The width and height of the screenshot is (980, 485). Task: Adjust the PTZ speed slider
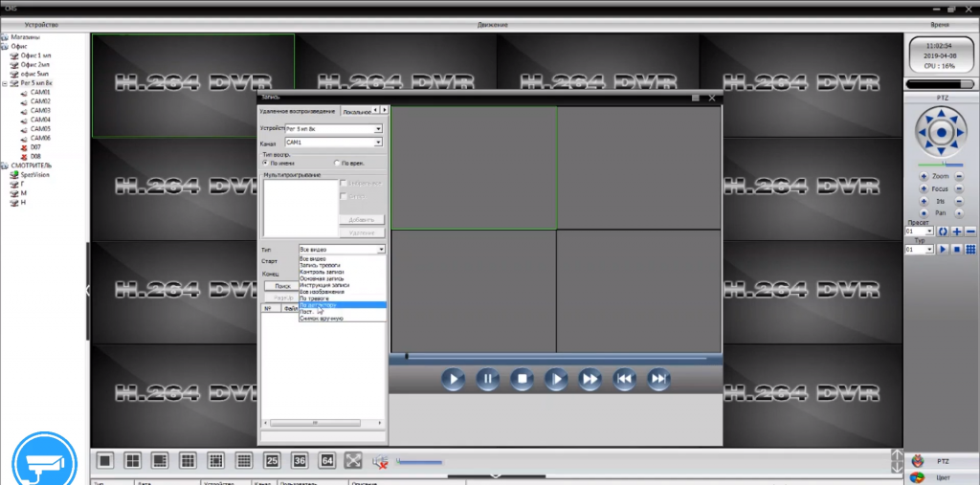(x=942, y=165)
